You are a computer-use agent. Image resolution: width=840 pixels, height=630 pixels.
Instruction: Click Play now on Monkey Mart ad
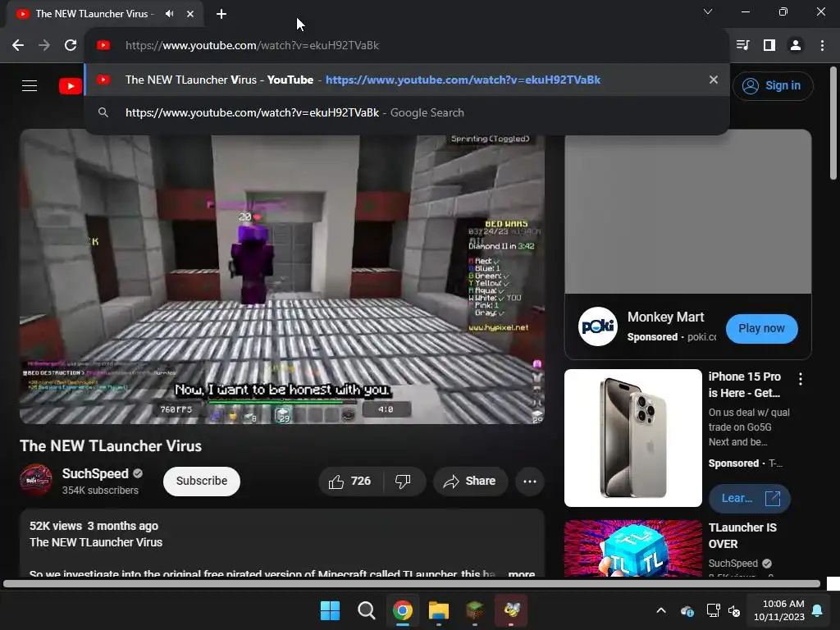click(761, 328)
